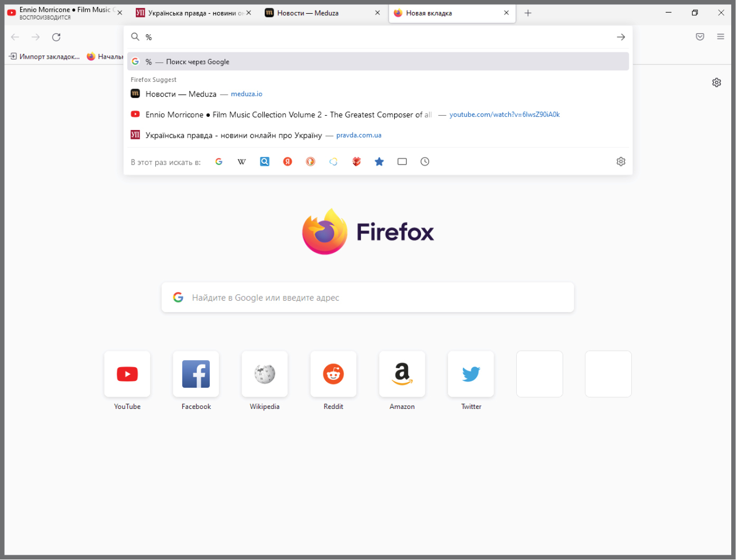Click the address bar text field

click(378, 37)
